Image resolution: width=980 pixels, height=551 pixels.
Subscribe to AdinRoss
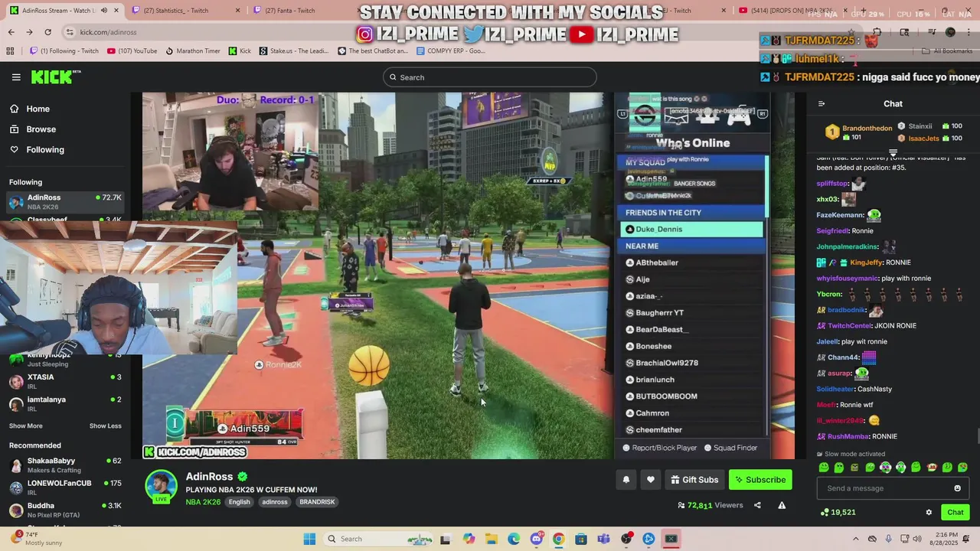click(760, 480)
